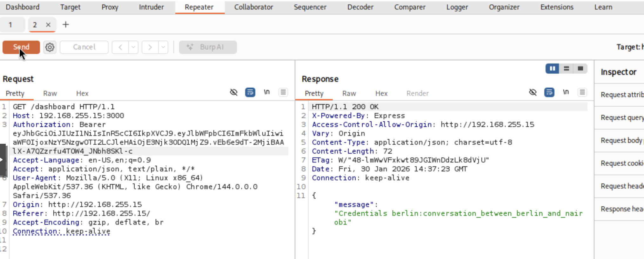Select side-by-side split layout icon
The image size is (644, 259).
(552, 69)
